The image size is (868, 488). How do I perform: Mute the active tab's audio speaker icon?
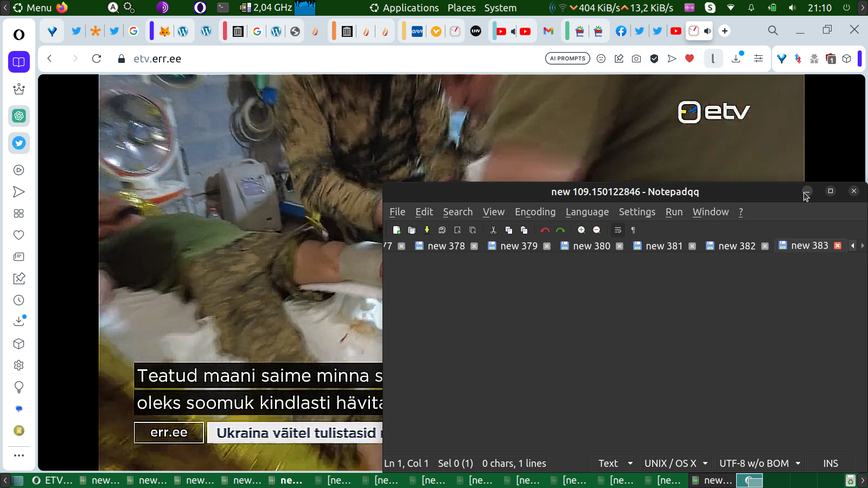point(707,31)
